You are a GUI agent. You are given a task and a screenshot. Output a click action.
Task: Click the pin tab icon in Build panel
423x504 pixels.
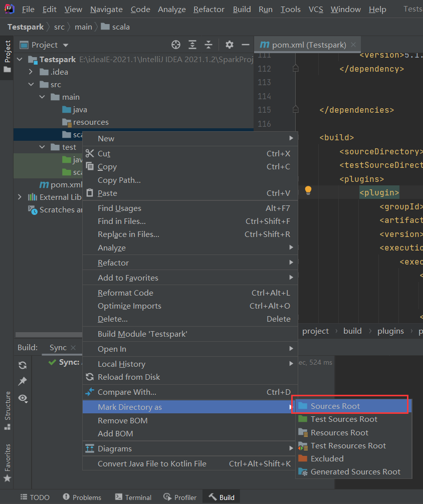[23, 381]
